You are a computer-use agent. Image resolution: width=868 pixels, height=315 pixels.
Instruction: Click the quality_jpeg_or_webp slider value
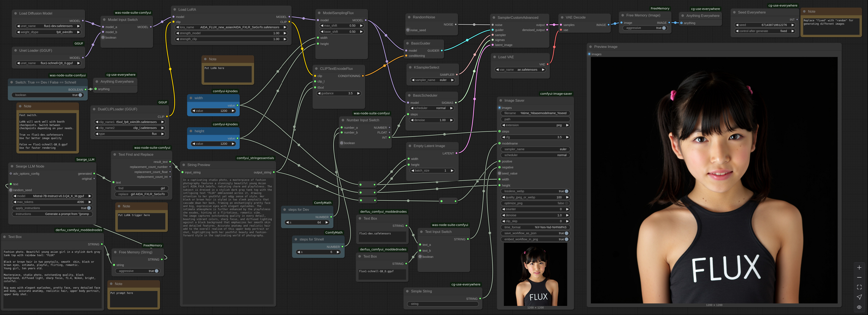[x=535, y=197]
